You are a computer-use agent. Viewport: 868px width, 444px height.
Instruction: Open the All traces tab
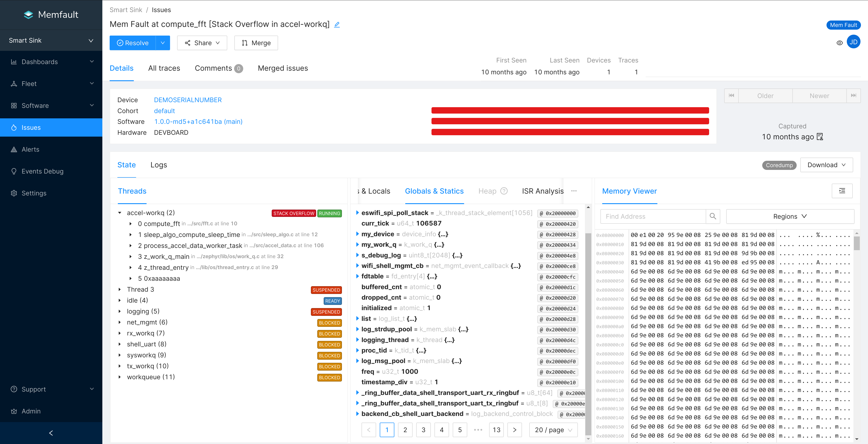tap(164, 68)
